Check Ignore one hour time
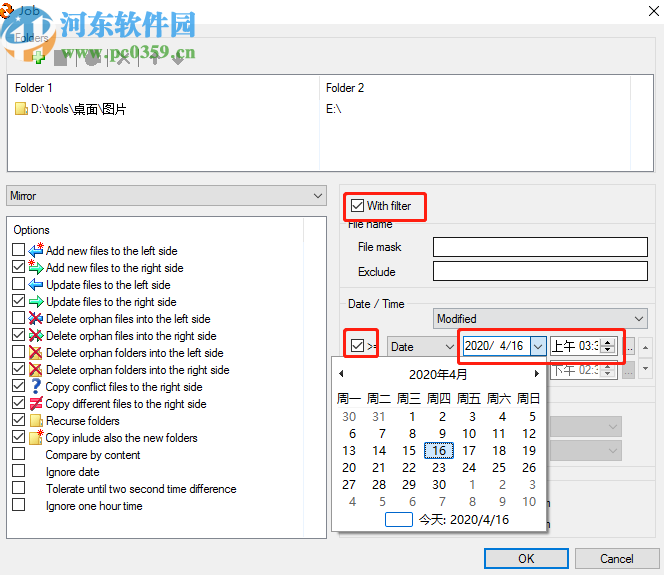Screen dimensions: 664x575 (x=19, y=505)
